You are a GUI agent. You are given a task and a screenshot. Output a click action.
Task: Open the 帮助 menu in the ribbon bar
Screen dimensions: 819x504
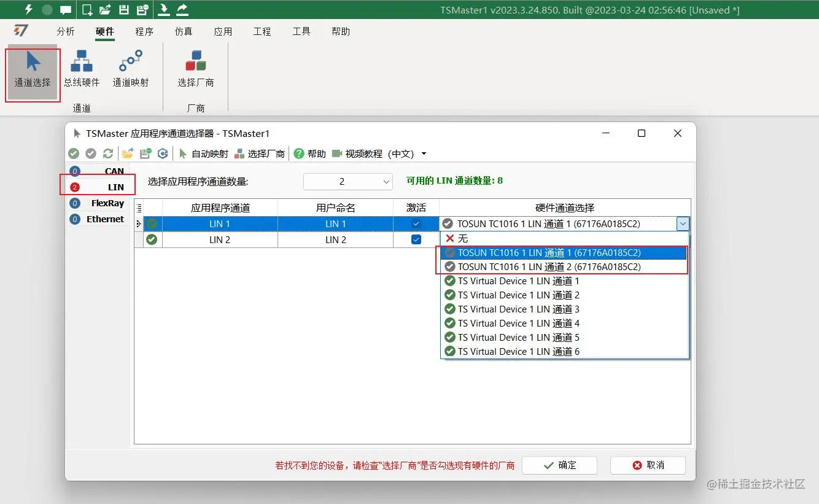[341, 31]
